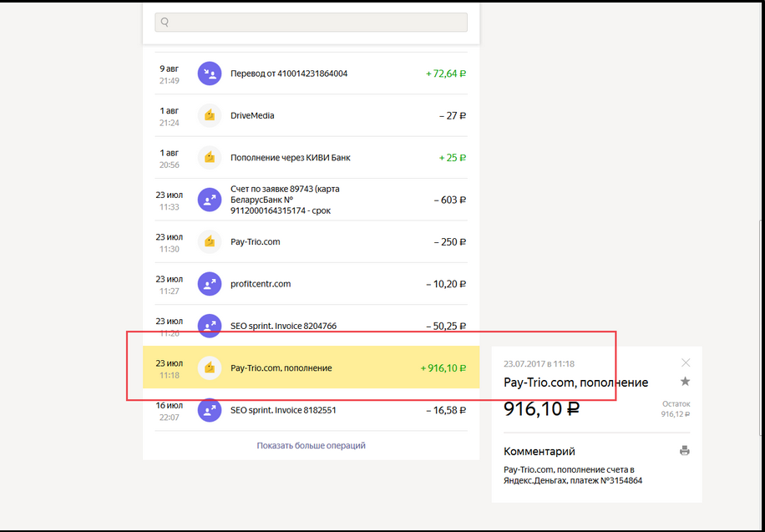Print the operation receipt via printer icon
The width and height of the screenshot is (765, 532).
[x=685, y=450]
